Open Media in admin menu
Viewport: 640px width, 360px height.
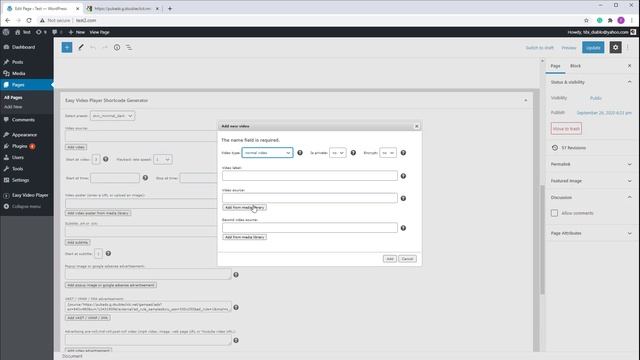coord(18,73)
